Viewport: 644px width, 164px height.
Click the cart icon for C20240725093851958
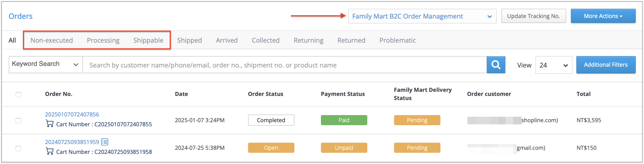[50, 151]
